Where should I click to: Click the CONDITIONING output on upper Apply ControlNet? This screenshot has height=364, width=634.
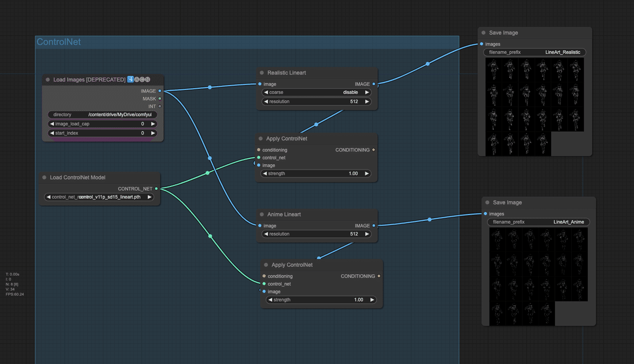(x=374, y=150)
